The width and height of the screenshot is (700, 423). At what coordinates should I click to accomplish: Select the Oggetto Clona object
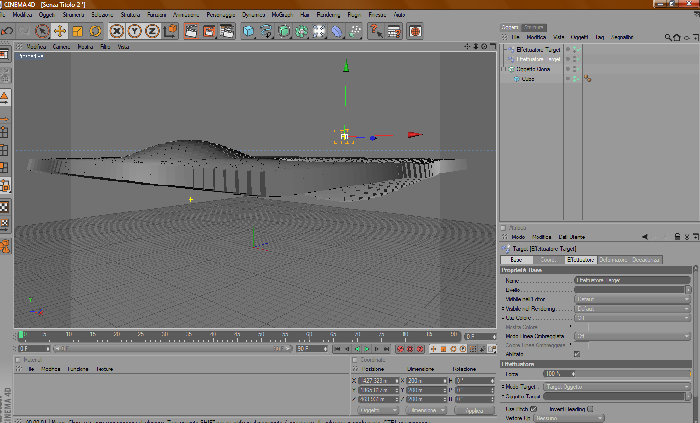tap(533, 69)
